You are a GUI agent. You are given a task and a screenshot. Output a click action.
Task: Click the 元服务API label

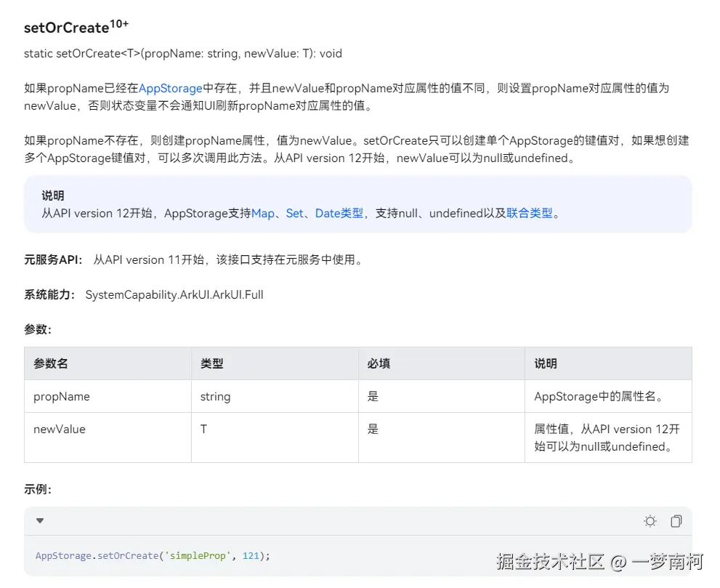point(53,259)
